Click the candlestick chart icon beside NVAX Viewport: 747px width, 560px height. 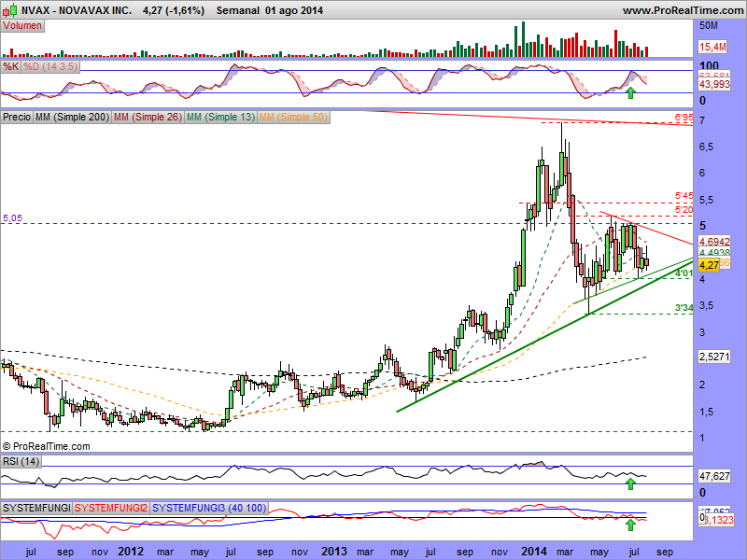tap(9, 9)
